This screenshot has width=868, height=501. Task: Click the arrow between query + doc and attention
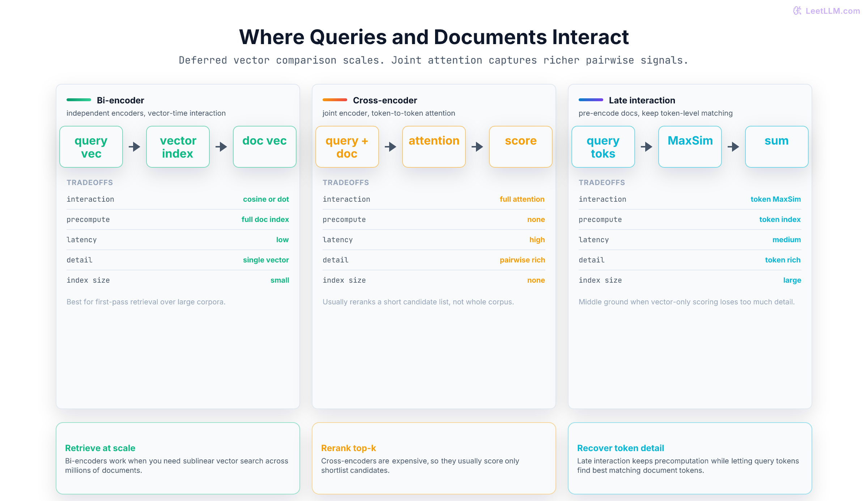click(x=391, y=147)
